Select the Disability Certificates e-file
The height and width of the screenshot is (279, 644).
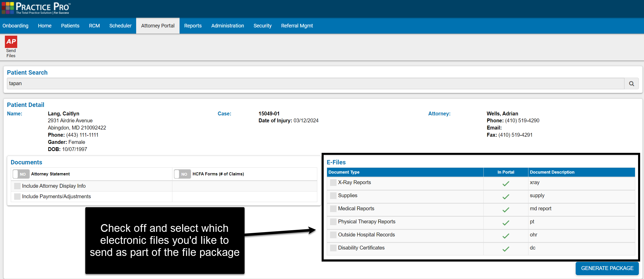333,248
